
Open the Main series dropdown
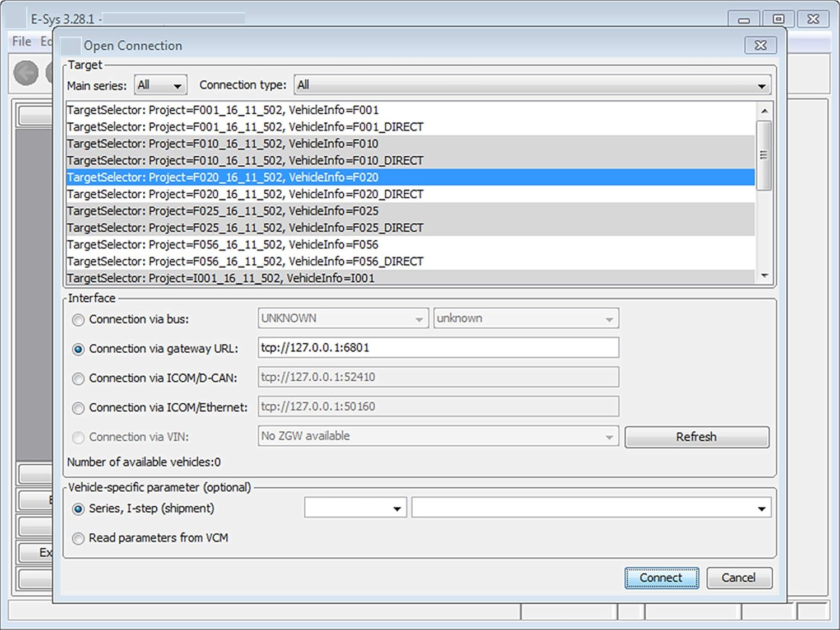click(x=161, y=86)
